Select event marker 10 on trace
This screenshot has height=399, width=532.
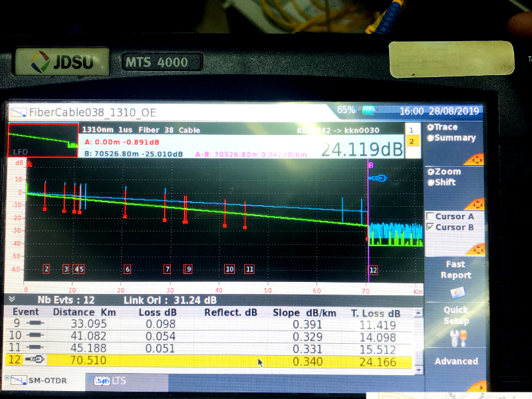coord(229,269)
